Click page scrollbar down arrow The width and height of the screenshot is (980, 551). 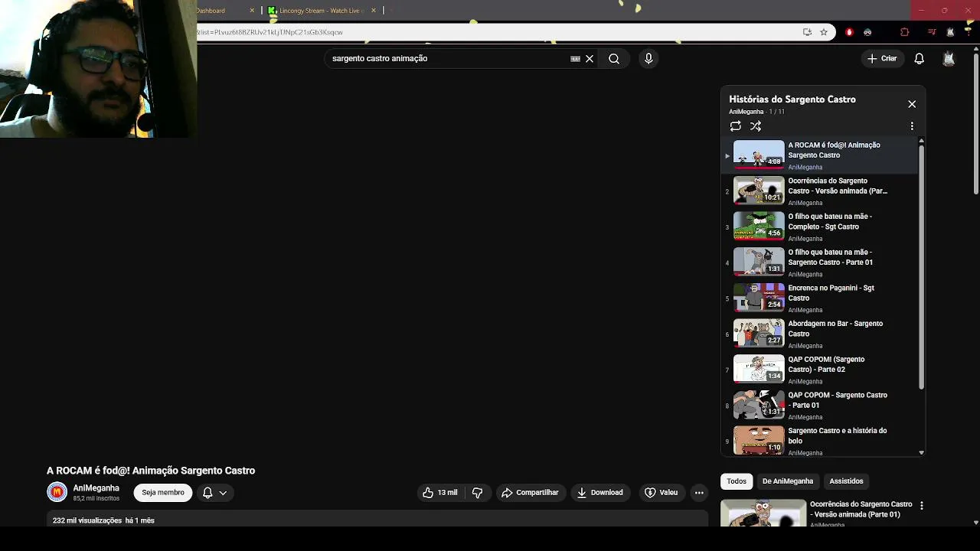coord(976,523)
